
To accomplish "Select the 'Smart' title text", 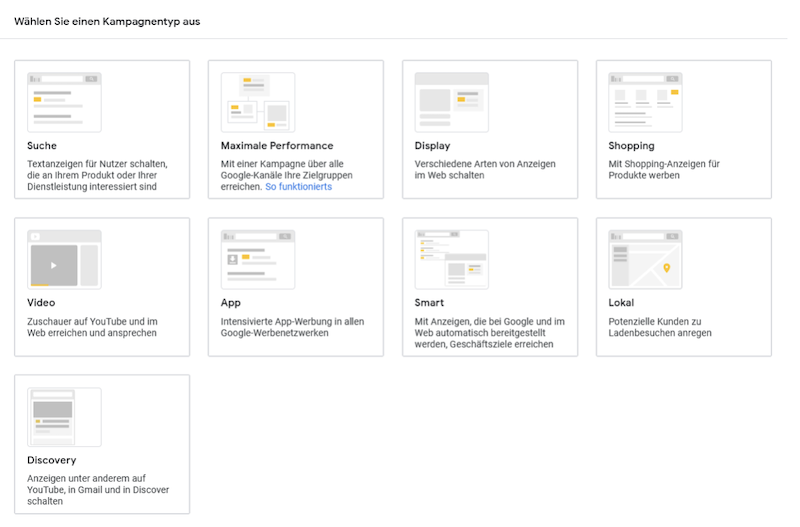I will coord(429,303).
